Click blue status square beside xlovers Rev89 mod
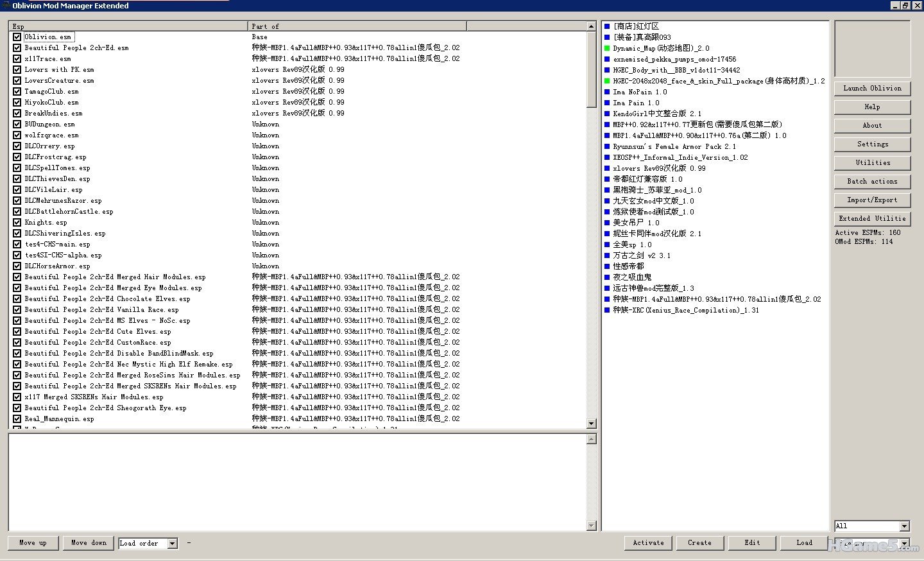924x561 pixels. pyautogui.click(x=607, y=168)
